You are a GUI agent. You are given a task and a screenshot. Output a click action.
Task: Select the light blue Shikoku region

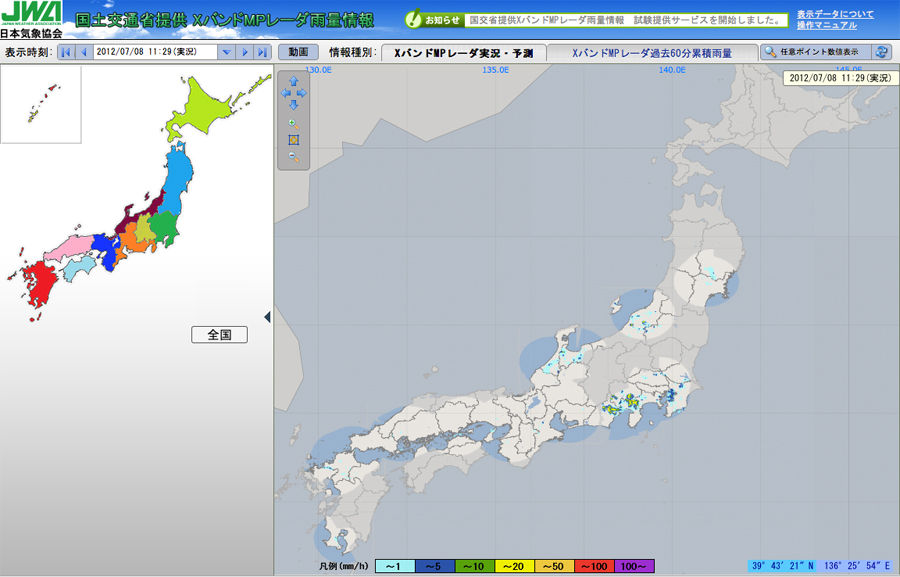79,268
